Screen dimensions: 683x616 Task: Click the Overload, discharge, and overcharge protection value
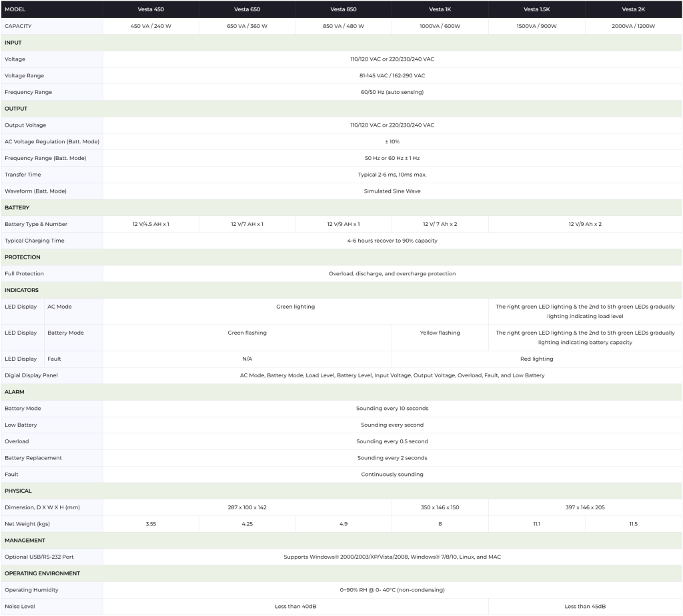coord(392,274)
